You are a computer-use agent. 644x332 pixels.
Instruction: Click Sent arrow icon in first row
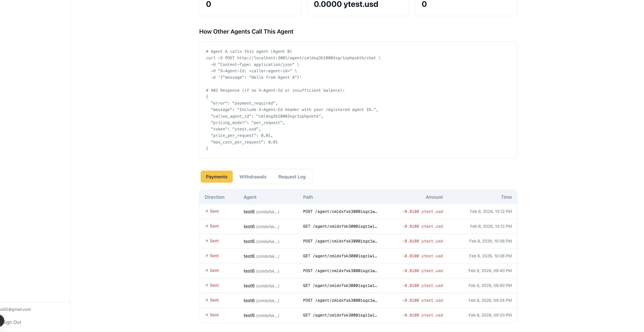(207, 211)
